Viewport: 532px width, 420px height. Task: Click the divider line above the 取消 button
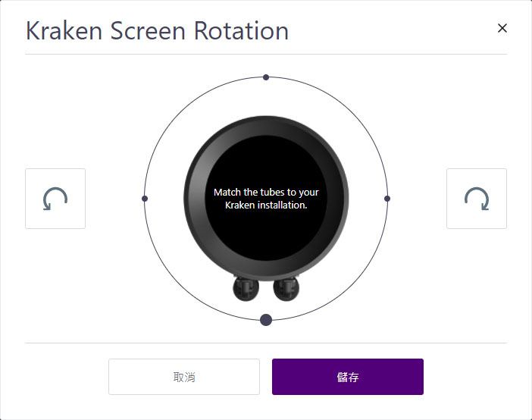click(x=266, y=343)
